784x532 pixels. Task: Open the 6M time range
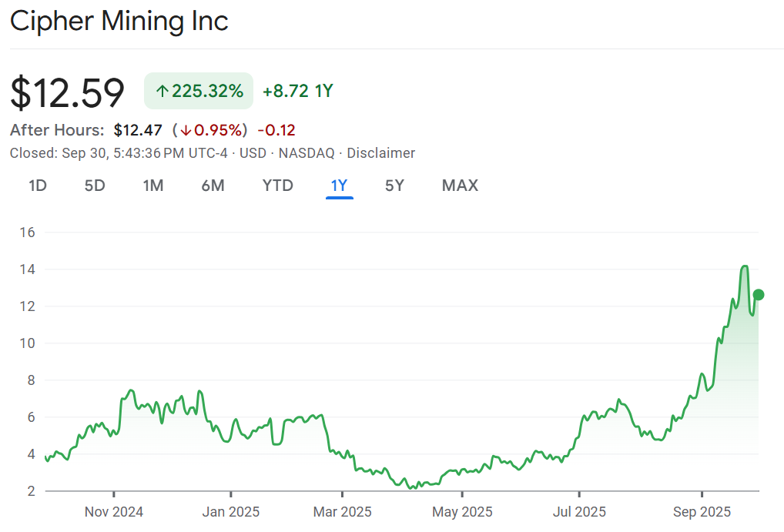click(213, 186)
